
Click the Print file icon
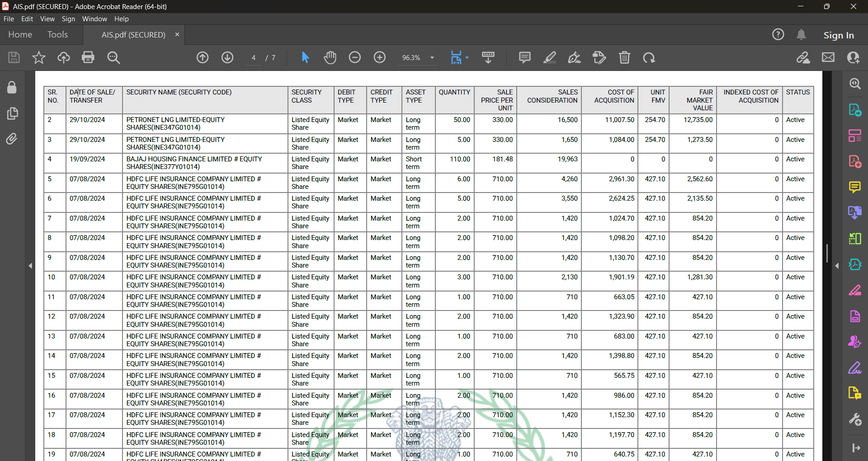pyautogui.click(x=88, y=57)
